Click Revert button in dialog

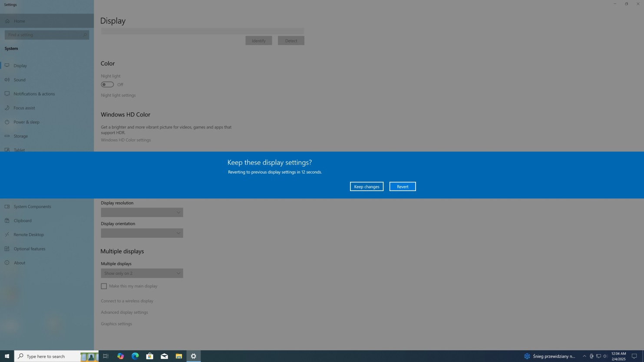point(403,187)
